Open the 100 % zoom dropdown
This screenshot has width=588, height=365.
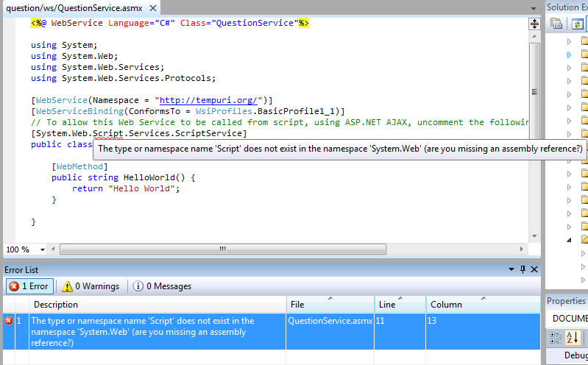pyautogui.click(x=43, y=249)
